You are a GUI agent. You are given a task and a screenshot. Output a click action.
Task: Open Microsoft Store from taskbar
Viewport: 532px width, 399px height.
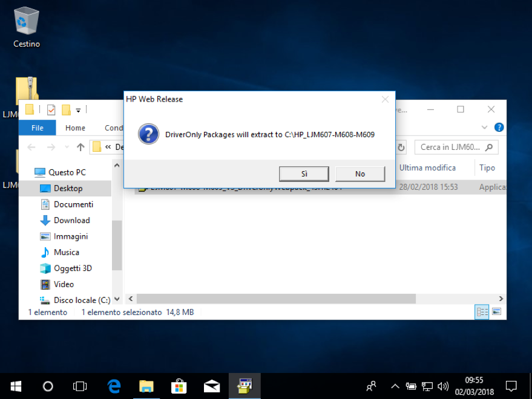[179, 386]
